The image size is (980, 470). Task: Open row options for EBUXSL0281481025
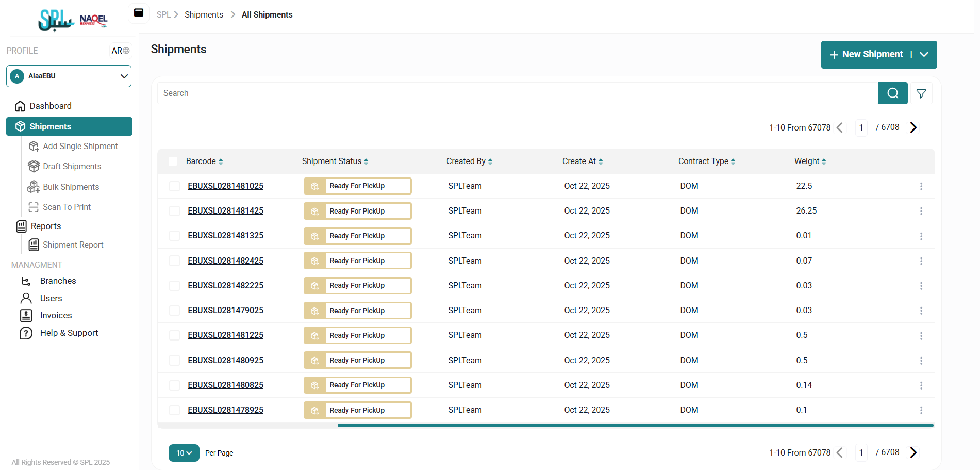921,186
